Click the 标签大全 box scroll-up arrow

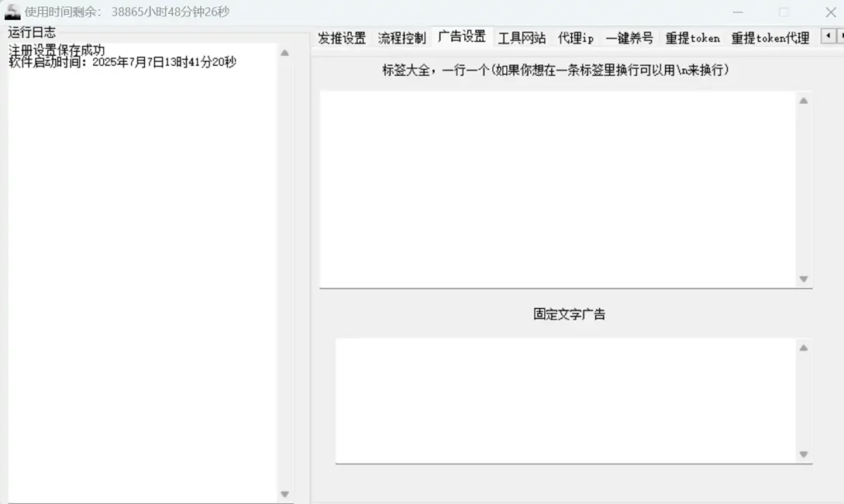pyautogui.click(x=804, y=100)
